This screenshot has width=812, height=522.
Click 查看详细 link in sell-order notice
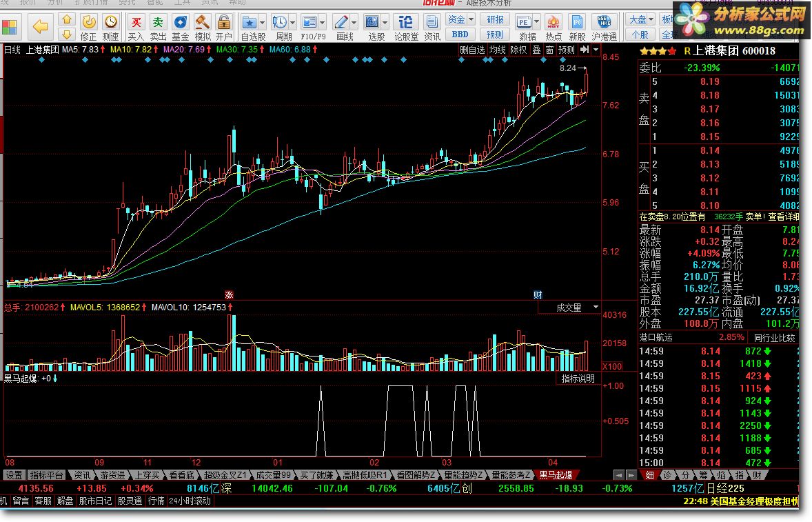coord(783,217)
